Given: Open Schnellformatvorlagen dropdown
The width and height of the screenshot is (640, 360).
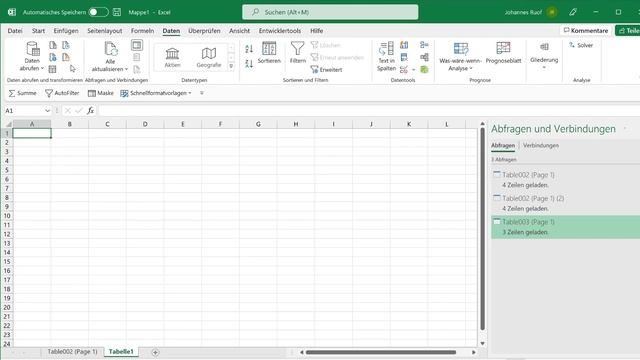Looking at the screenshot, I should (156, 93).
